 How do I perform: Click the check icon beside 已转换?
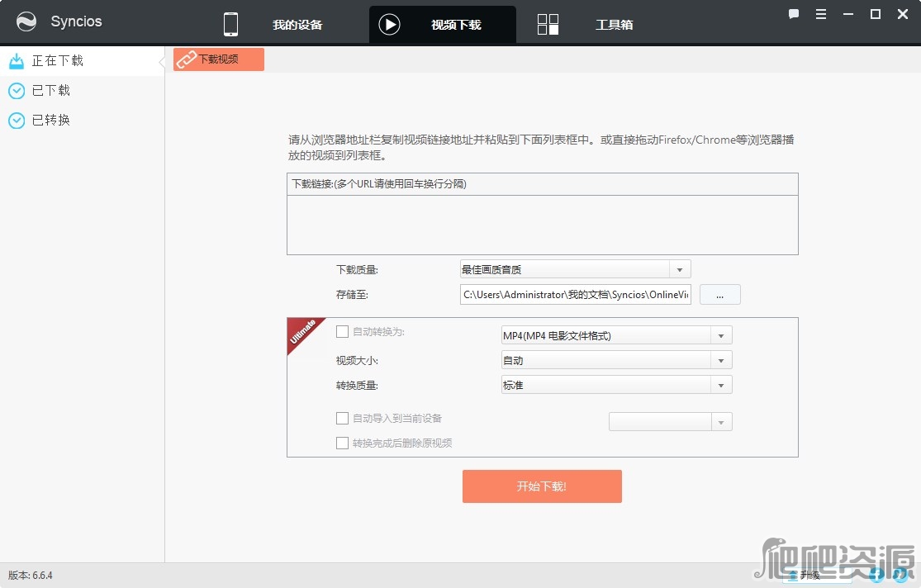[17, 121]
